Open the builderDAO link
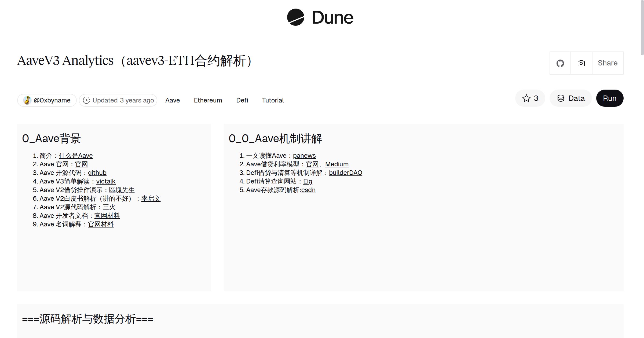The height and width of the screenshot is (338, 644). (345, 172)
